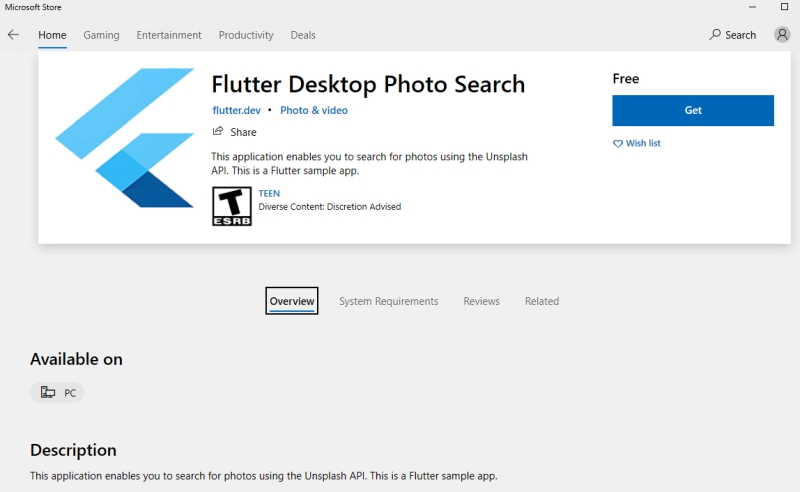Click the Free price label
This screenshot has height=492, width=800.
click(626, 79)
